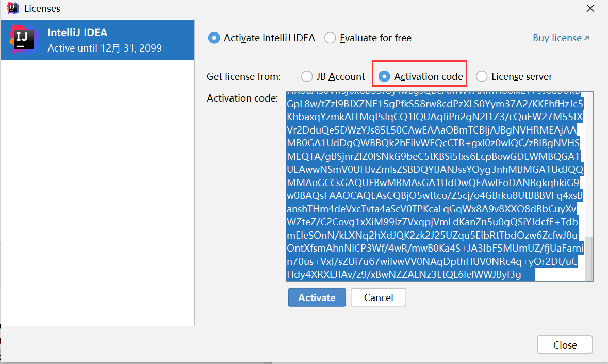Select JB Account as license source
The width and height of the screenshot is (608, 364).
pyautogui.click(x=307, y=77)
